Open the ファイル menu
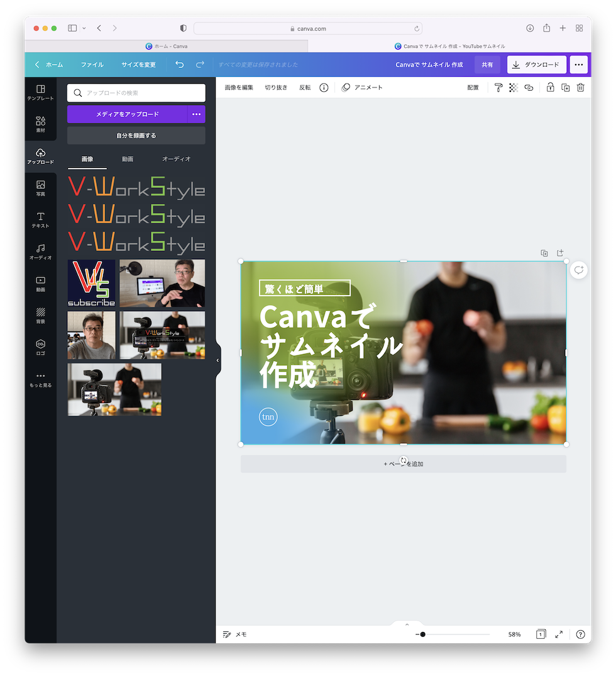Viewport: 616px width, 676px height. coord(92,65)
